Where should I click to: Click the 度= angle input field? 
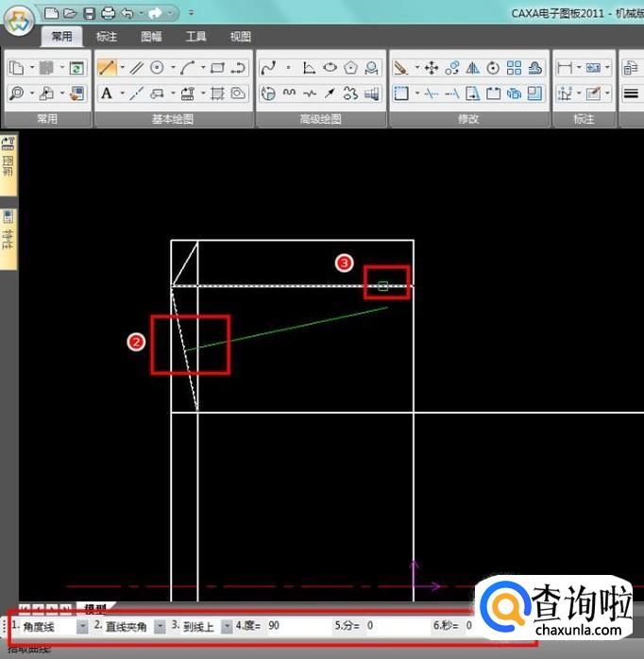click(297, 626)
